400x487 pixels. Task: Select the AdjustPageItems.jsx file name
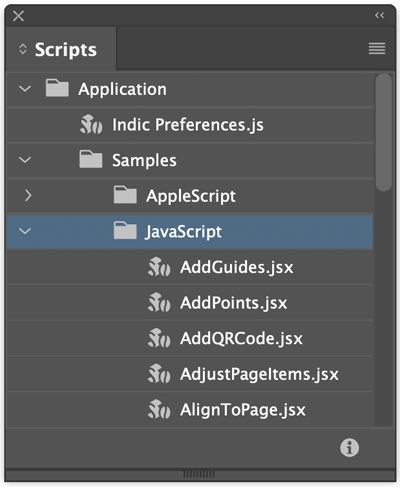click(x=259, y=374)
